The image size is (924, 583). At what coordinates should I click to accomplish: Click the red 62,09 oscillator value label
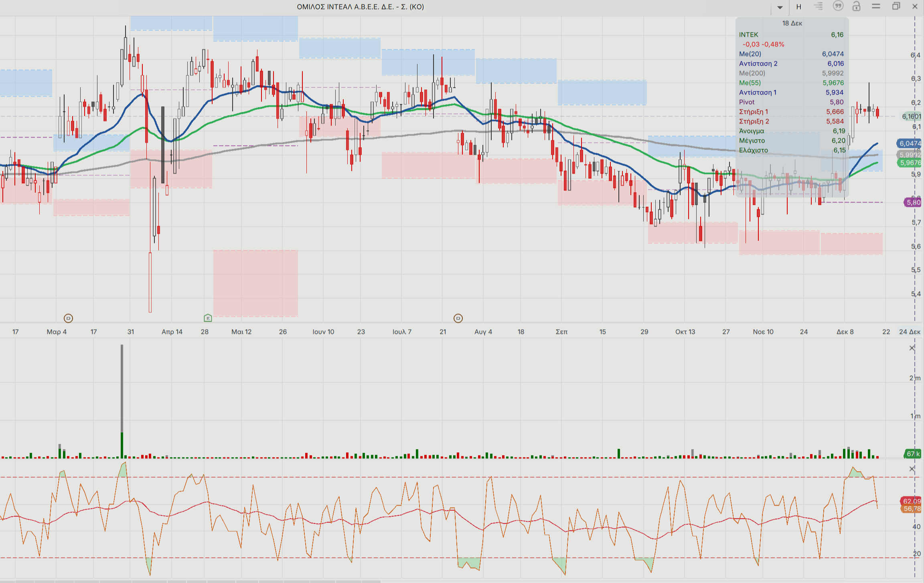point(911,501)
